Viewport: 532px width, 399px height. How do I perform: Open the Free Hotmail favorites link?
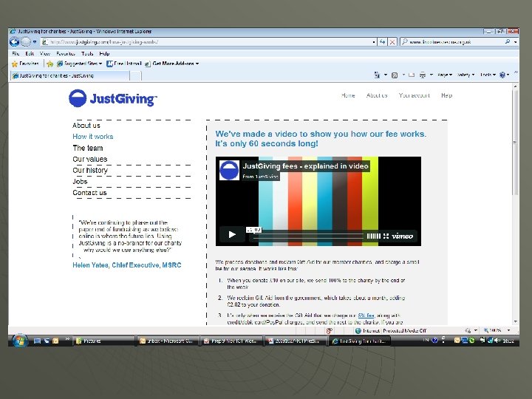tap(124, 64)
